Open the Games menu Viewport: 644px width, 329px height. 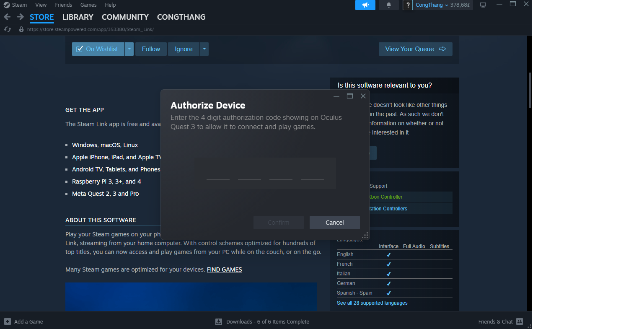point(89,5)
